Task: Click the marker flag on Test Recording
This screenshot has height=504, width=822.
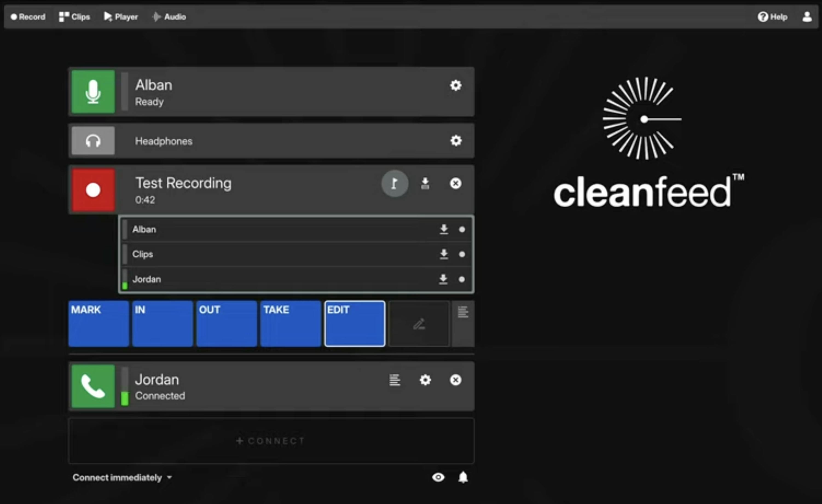Action: coord(394,183)
